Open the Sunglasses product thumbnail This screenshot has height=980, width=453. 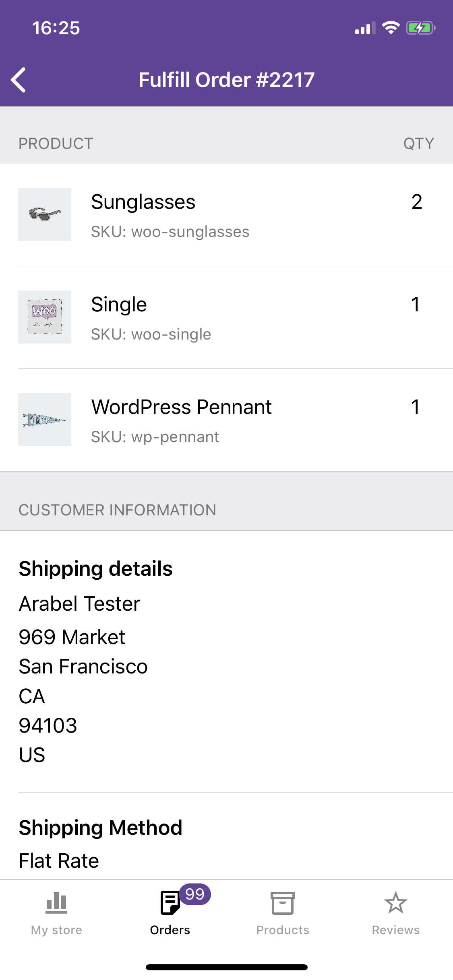(45, 214)
